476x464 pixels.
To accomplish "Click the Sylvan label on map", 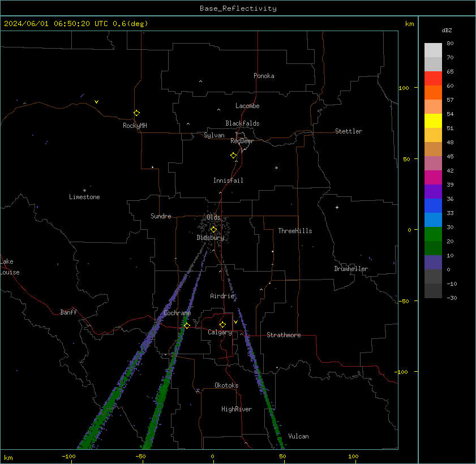I will pyautogui.click(x=214, y=135).
